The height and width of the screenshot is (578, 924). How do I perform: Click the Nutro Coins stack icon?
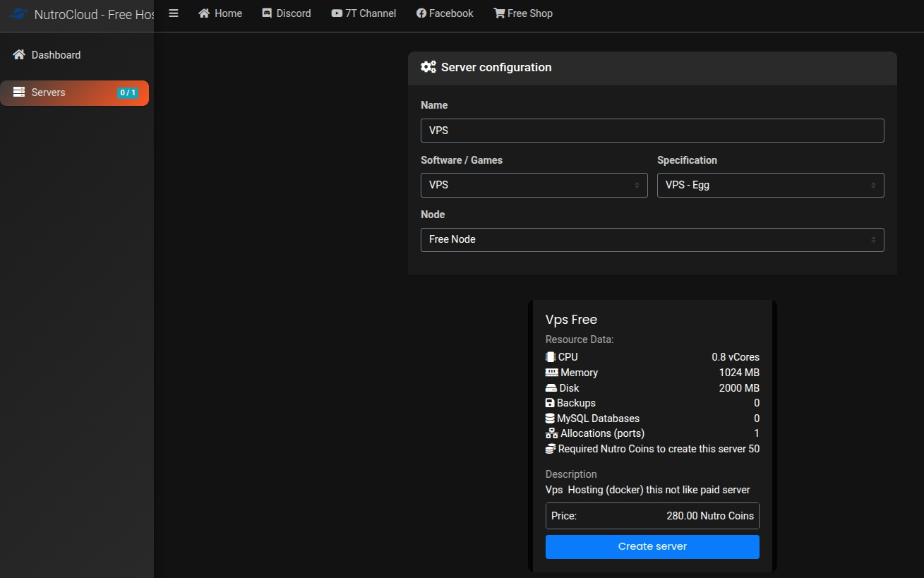tap(551, 449)
